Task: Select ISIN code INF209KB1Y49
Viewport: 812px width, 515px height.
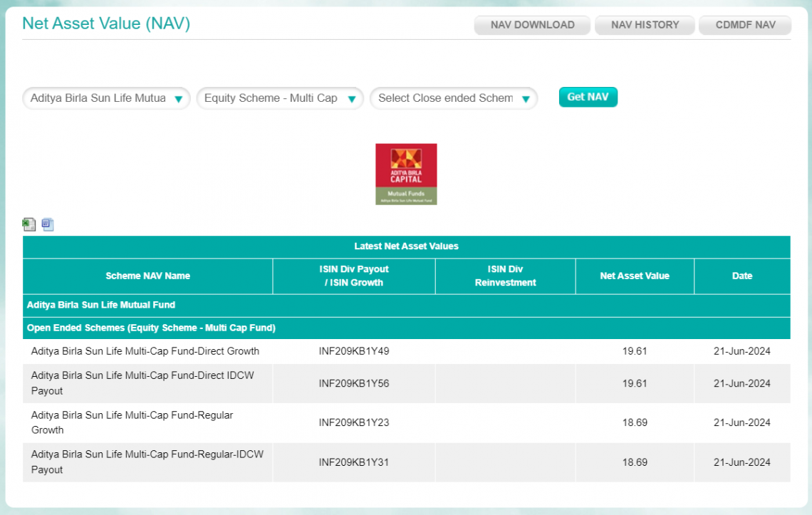Action: tap(353, 350)
